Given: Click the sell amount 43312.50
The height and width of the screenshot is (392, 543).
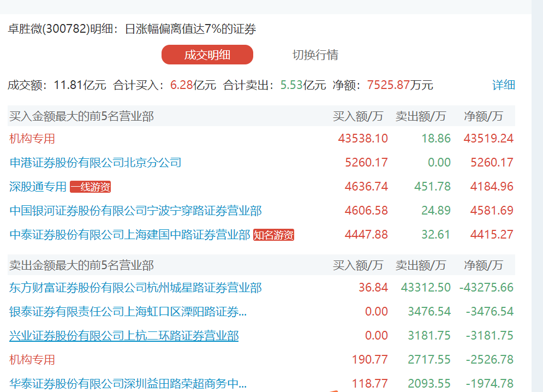Looking at the screenshot, I should pos(426,287).
